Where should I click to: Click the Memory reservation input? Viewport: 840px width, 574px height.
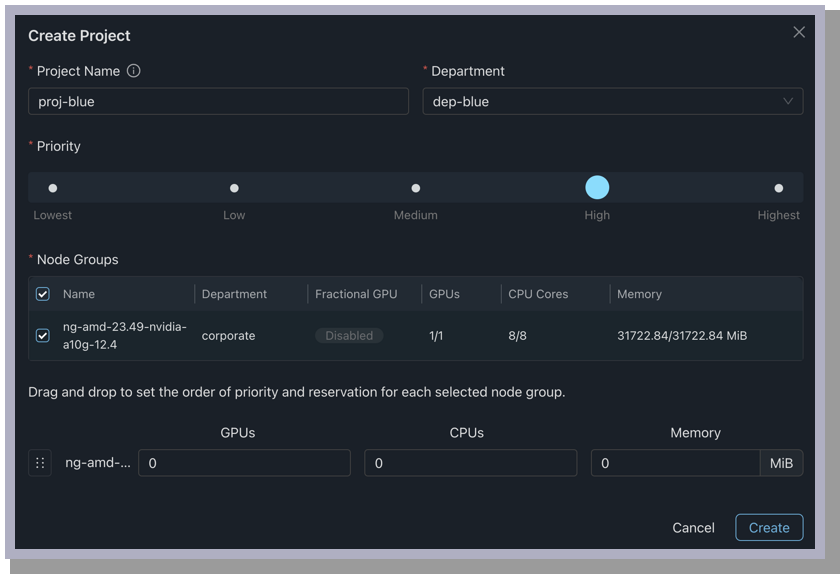tap(675, 463)
